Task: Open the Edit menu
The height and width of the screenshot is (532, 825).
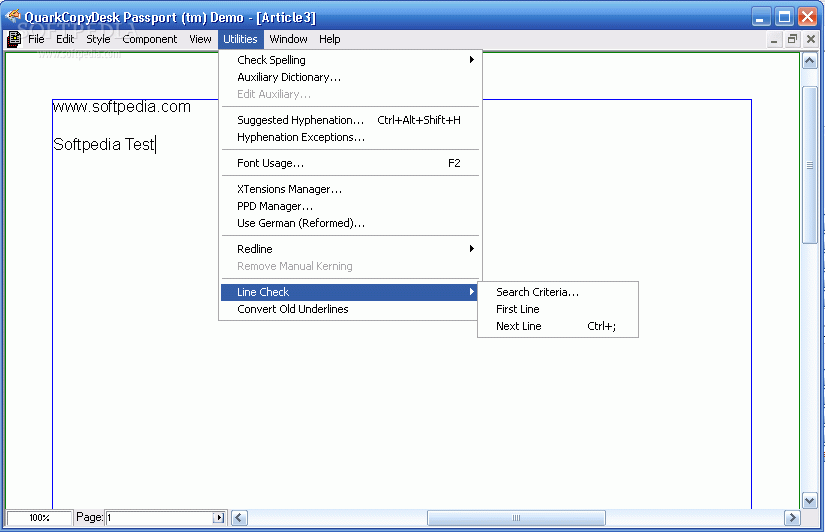Action: [65, 39]
